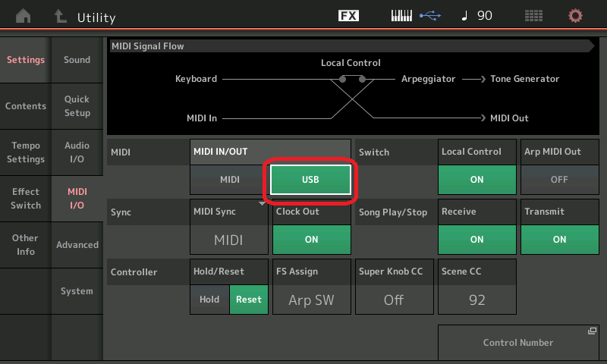The image size is (607, 364).
Task: Open the gear settings icon
Action: (x=576, y=16)
